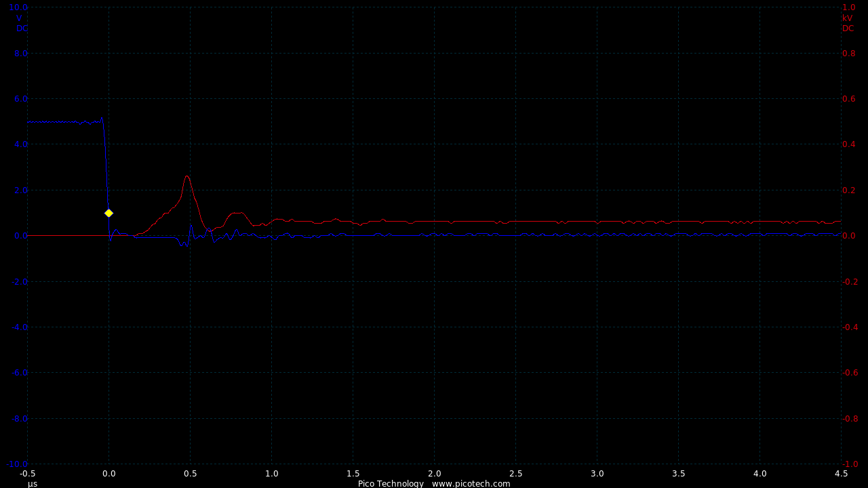Click the yellow diamond trigger marker
The image size is (868, 488).
108,213
